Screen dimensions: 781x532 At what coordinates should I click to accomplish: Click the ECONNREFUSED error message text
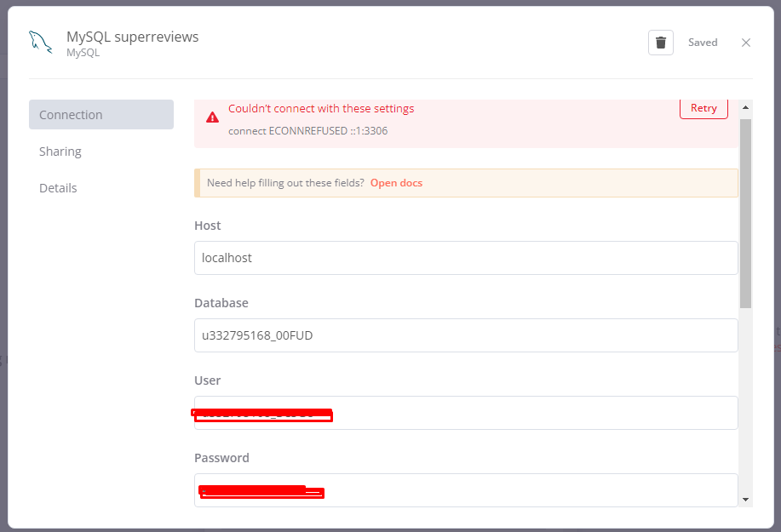pos(307,131)
